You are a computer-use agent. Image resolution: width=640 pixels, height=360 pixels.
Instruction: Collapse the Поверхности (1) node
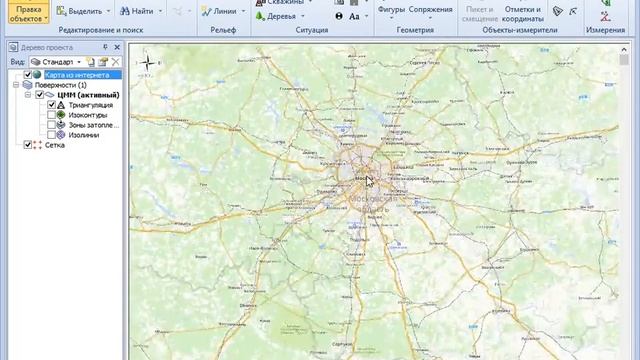tap(16, 85)
